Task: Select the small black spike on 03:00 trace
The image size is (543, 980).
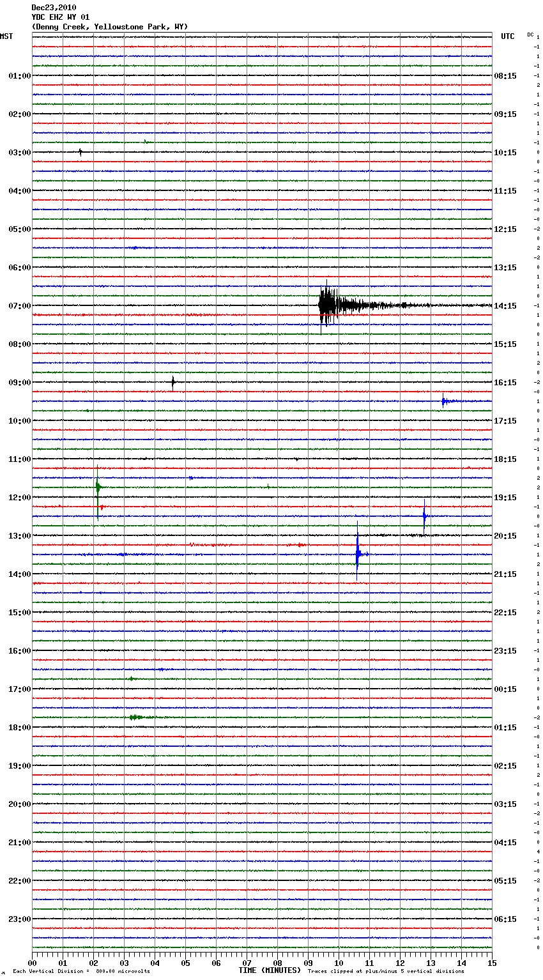Action: point(80,152)
